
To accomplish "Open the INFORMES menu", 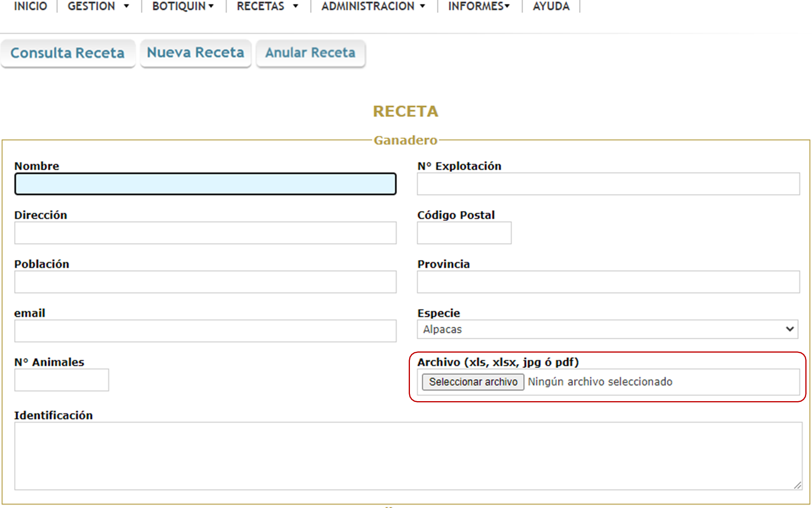I will coord(479,6).
